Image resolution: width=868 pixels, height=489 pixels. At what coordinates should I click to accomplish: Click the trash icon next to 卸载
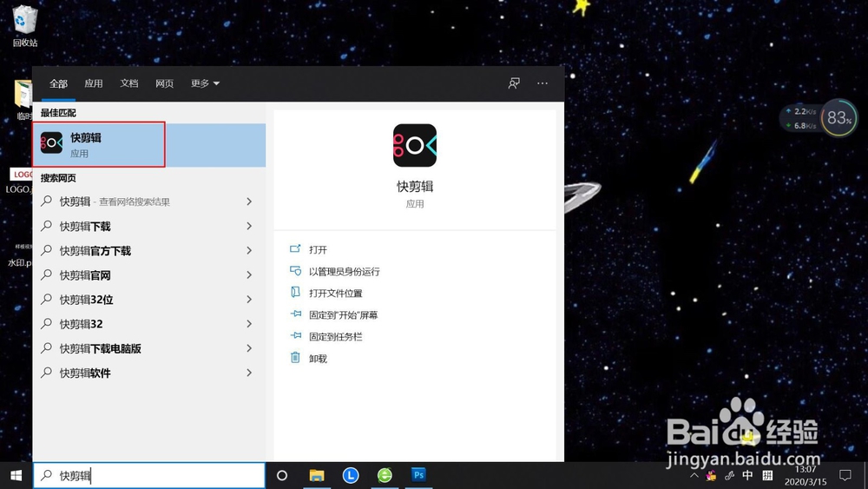tap(296, 358)
